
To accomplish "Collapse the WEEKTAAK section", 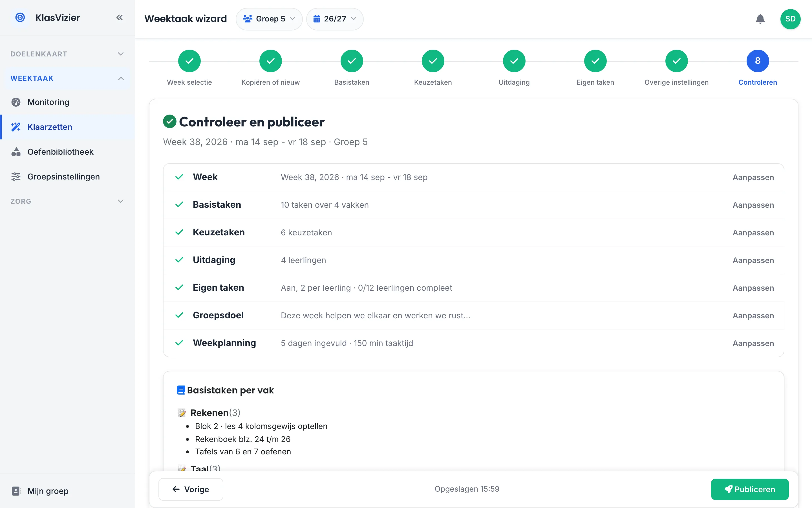I will click(67, 78).
